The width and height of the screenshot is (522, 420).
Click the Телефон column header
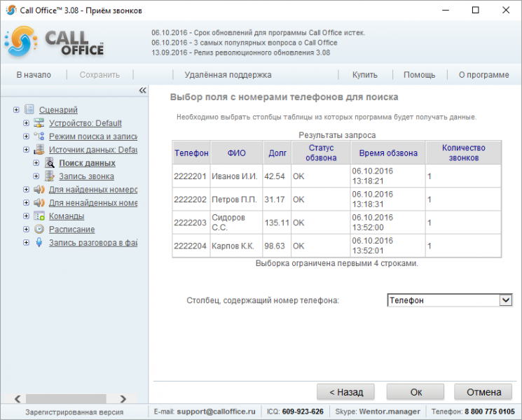pos(191,153)
